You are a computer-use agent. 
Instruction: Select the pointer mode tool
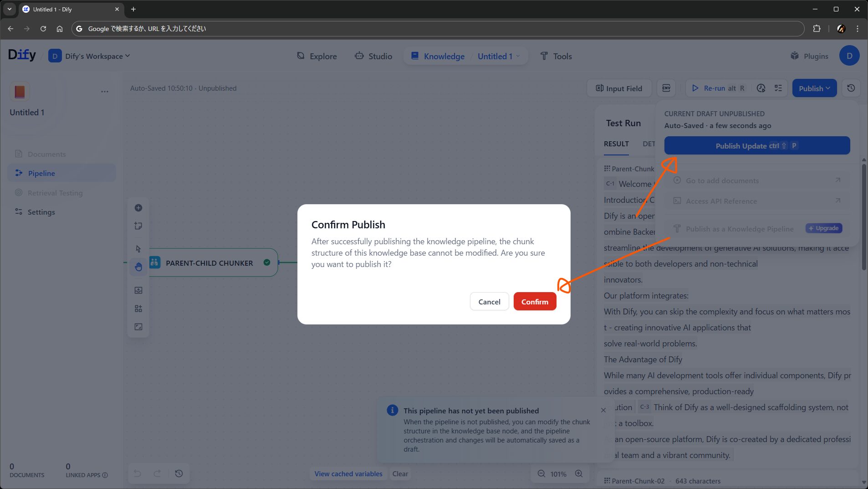pos(138,249)
